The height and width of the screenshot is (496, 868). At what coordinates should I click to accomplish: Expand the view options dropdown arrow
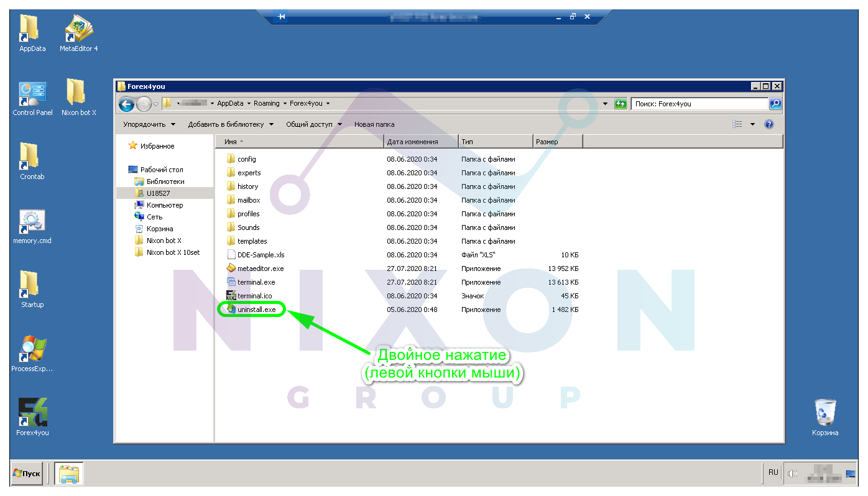coord(752,124)
